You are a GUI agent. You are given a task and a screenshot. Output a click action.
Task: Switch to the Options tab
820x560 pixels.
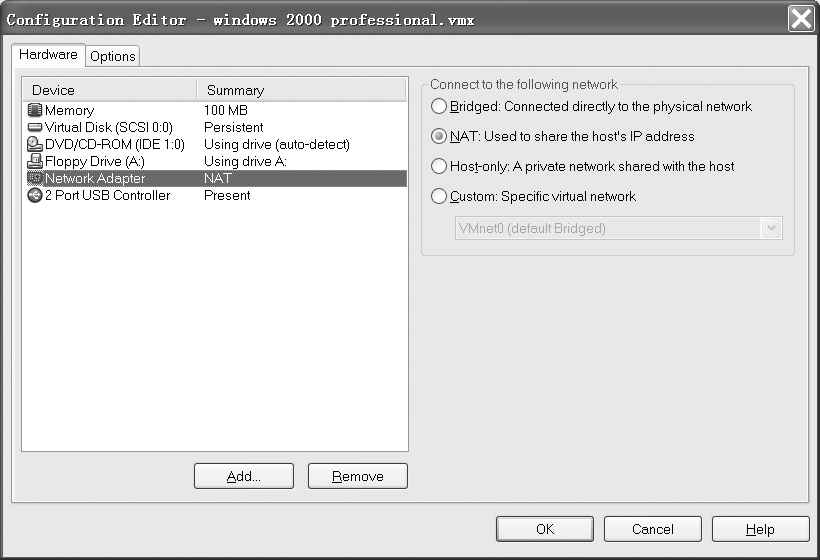click(112, 57)
